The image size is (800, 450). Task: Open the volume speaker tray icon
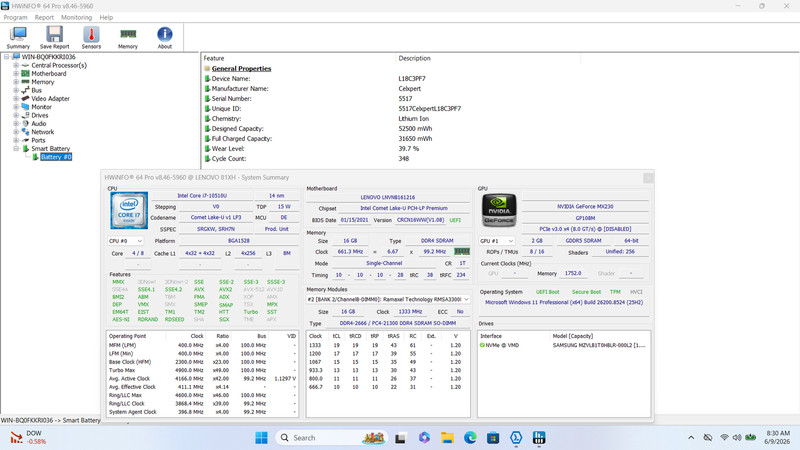pyautogui.click(x=737, y=438)
